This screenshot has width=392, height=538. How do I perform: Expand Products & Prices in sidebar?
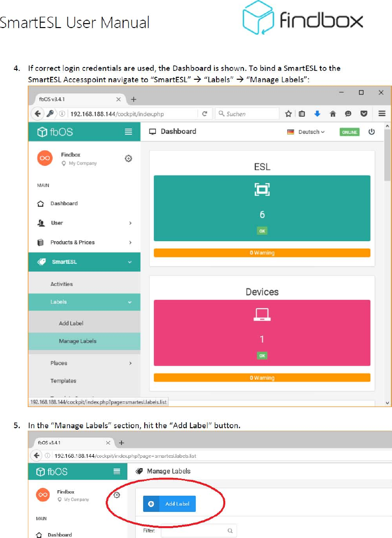85,242
